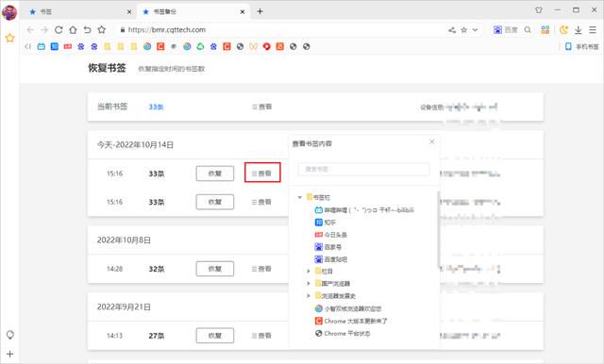The width and height of the screenshot is (604, 364).
Task: Expand the 国产浏览器 folder
Action: (x=309, y=284)
